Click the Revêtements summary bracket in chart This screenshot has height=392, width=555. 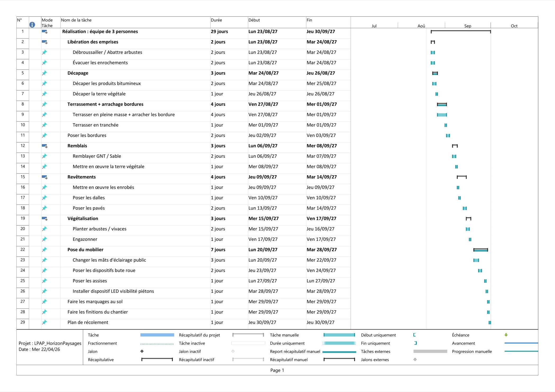point(462,177)
